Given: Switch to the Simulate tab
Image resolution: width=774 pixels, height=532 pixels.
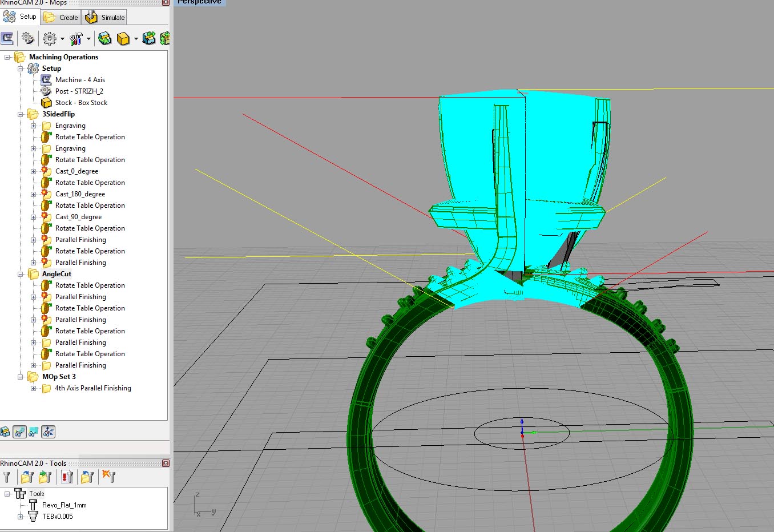Looking at the screenshot, I should tap(106, 17).
